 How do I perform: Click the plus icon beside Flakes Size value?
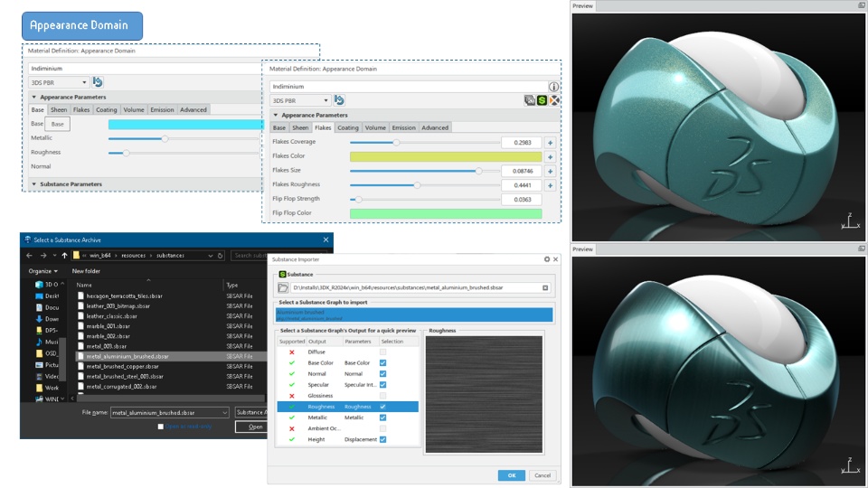click(551, 171)
